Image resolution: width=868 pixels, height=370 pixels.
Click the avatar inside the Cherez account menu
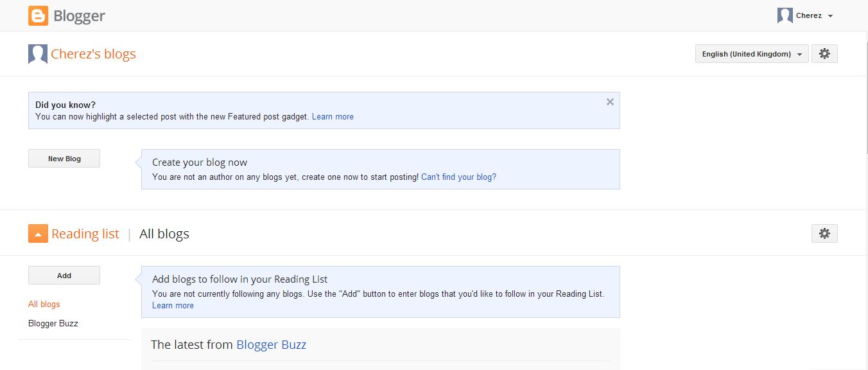pos(784,15)
